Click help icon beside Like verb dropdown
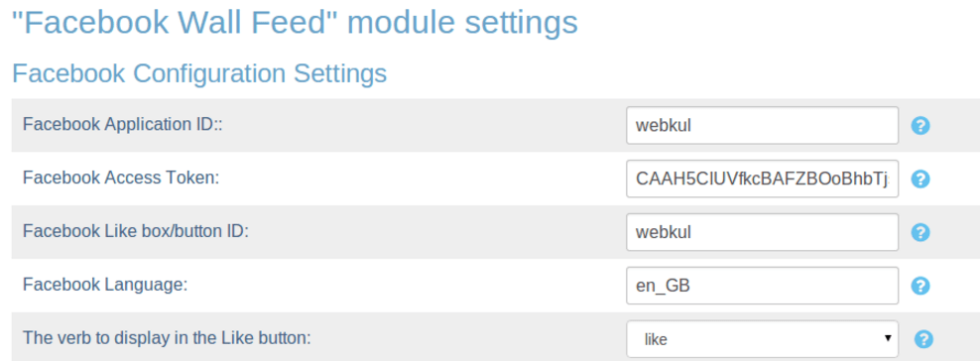980x361 pixels. [923, 339]
